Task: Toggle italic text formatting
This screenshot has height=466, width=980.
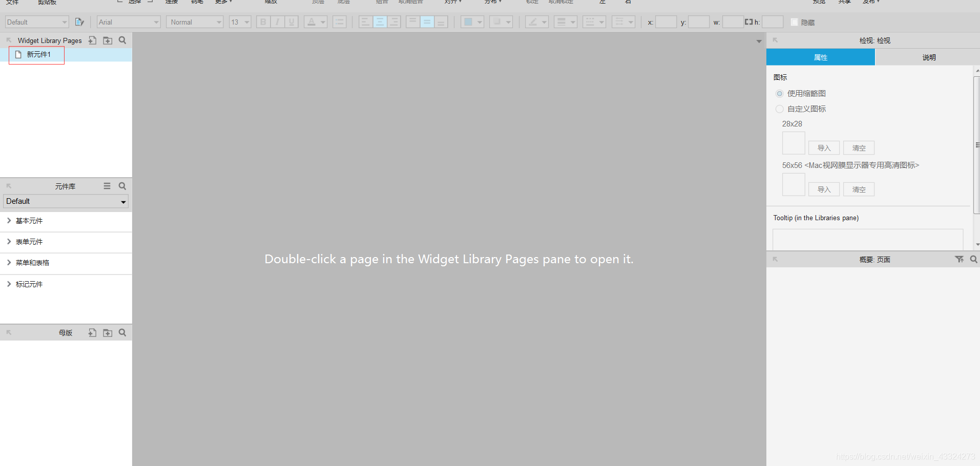Action: pos(277,22)
